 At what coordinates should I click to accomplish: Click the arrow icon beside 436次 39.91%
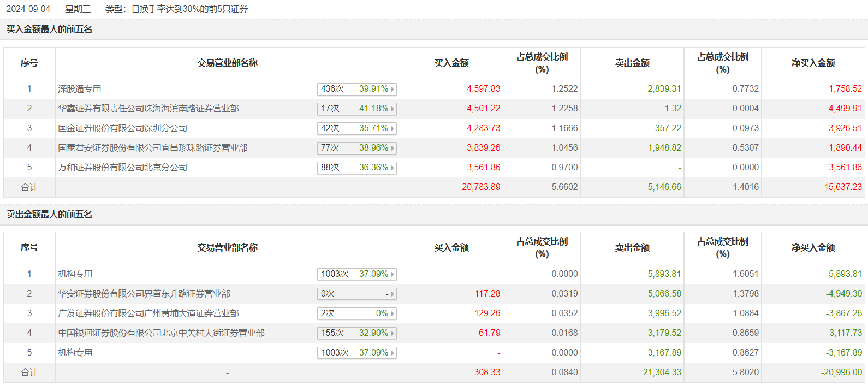(392, 89)
